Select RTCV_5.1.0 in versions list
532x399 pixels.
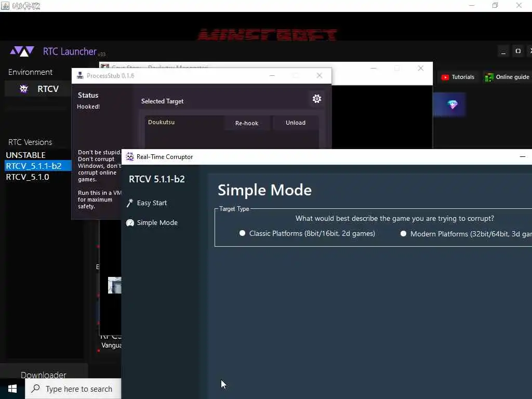[x=28, y=177]
